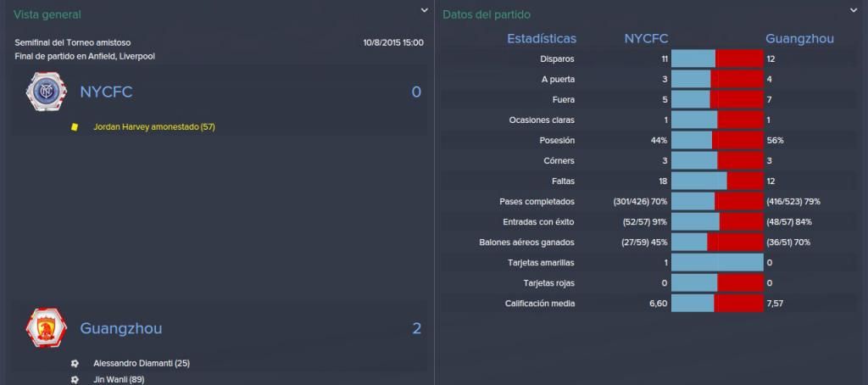This screenshot has height=385, width=868.
Task: Click the NYCFC club crest icon
Action: tap(46, 92)
